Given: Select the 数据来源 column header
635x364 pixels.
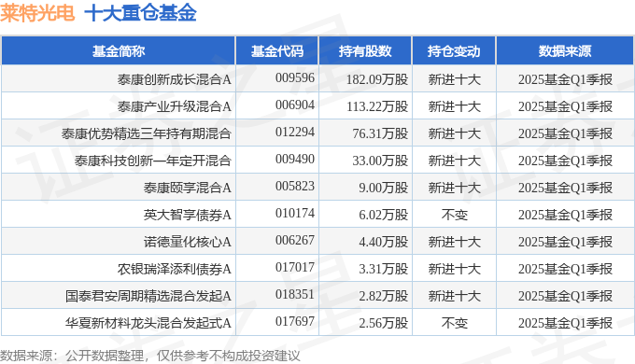Looking at the screenshot, I should click(x=565, y=51).
